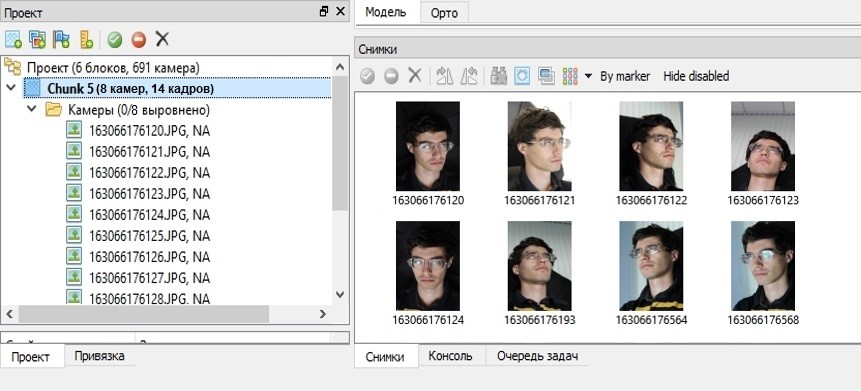Select the Снимки bottom tab
This screenshot has width=861, height=391.
click(385, 356)
